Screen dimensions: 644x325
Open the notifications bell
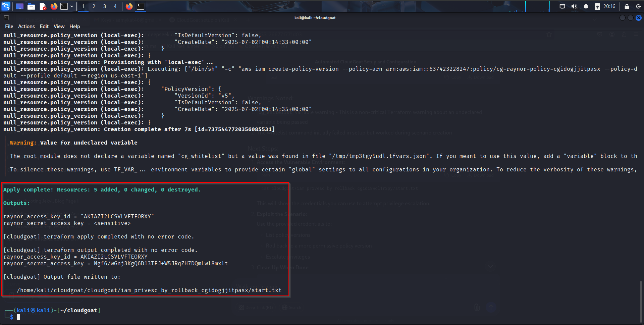point(586,6)
